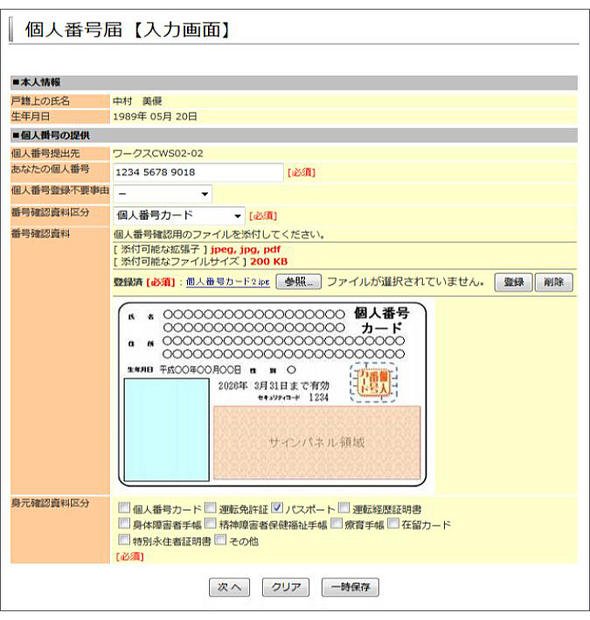This screenshot has height=620, width=590.
Task: Click the 番号確認資料区分 label
Action: pyautogui.click(x=50, y=212)
